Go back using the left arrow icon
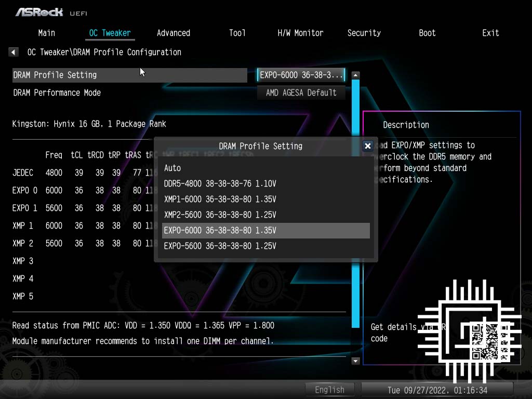Image resolution: width=532 pixels, height=399 pixels. click(x=13, y=52)
